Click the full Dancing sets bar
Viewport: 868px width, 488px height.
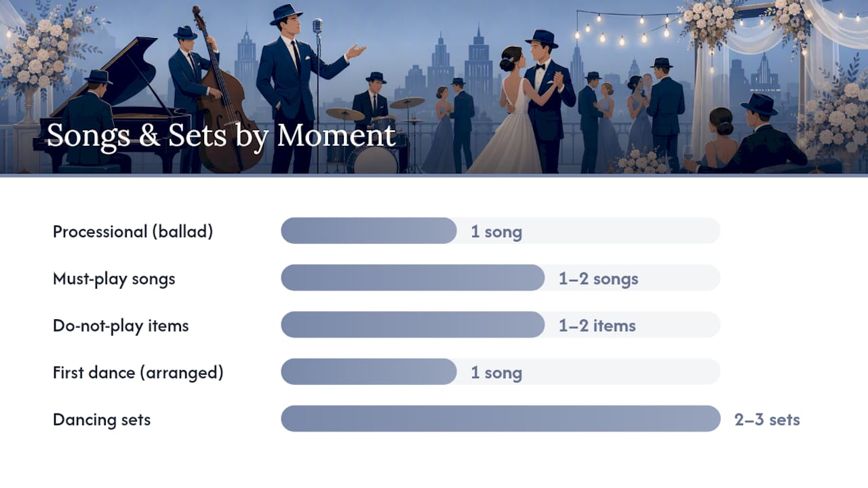coord(500,418)
